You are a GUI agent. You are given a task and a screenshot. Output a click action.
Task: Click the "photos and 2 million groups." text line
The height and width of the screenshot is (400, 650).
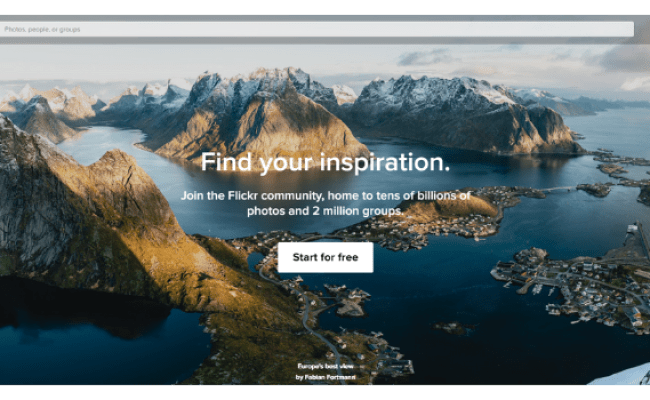(x=325, y=211)
